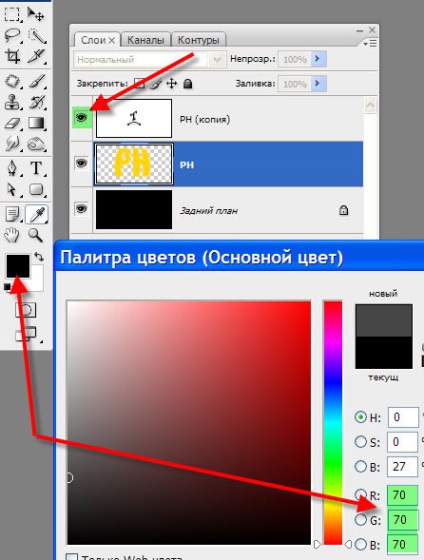Viewport: 424px width, 560px height.
Task: Switch to the Каналы tab
Action: click(146, 40)
